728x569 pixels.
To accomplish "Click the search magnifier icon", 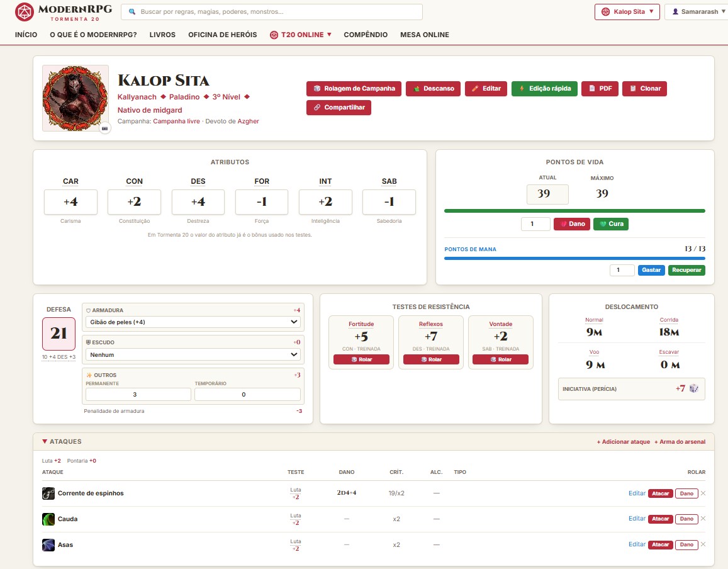I will pos(132,11).
